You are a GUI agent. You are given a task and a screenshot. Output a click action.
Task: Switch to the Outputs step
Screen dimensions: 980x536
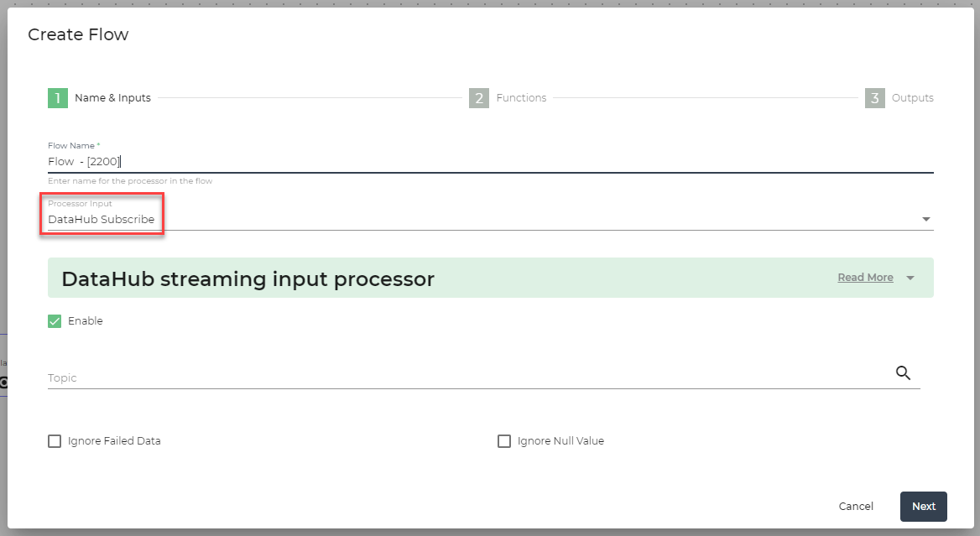(x=912, y=97)
